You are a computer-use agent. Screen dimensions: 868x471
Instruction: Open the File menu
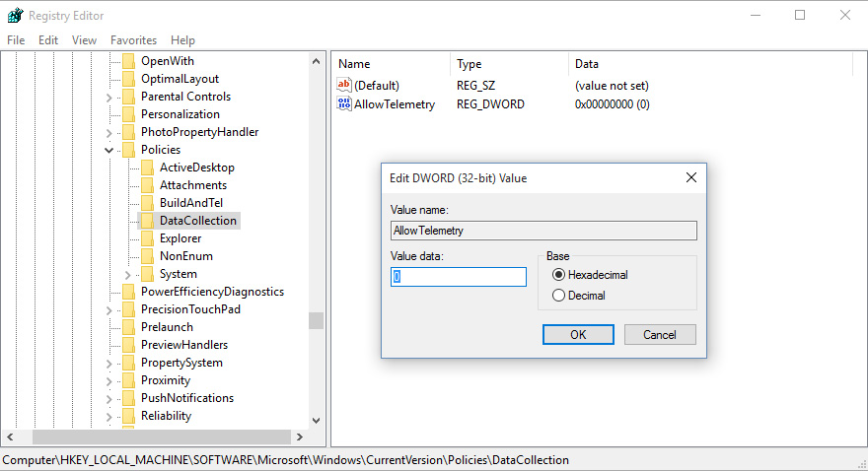point(16,40)
